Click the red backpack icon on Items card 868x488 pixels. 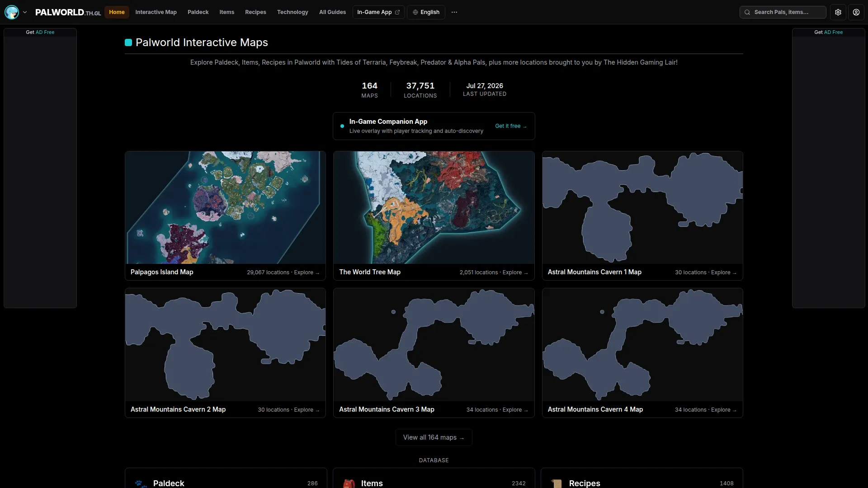tap(349, 483)
